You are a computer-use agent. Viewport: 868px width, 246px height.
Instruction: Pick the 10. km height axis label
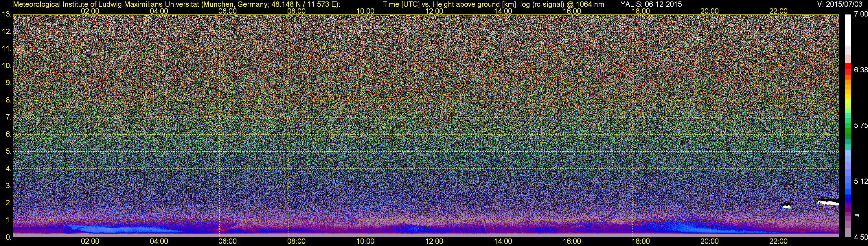coord(6,66)
